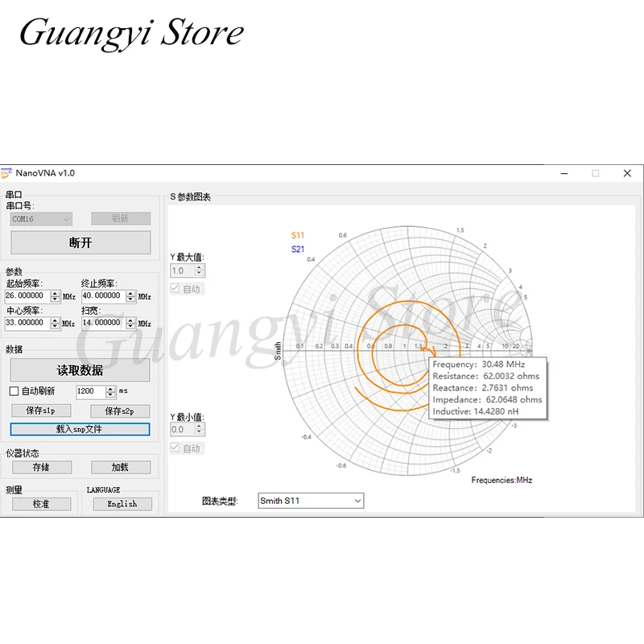Decrease start frequency with its down arrow
This screenshot has height=644, width=644.
[x=55, y=299]
